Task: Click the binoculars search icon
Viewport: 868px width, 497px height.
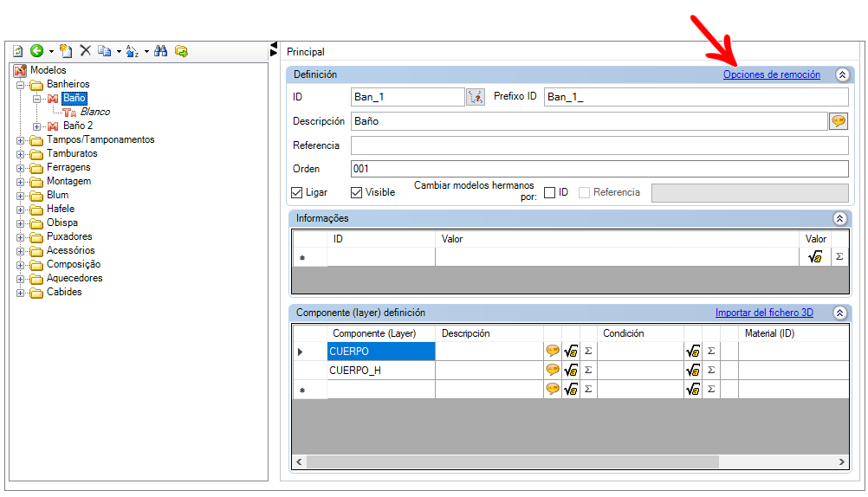Action: click(x=160, y=51)
